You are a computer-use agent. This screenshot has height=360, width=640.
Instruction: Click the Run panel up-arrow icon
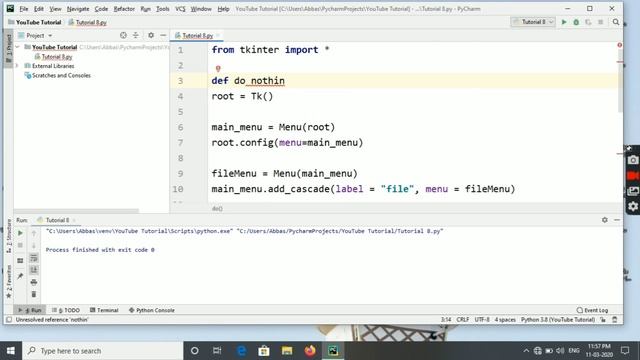(34, 233)
